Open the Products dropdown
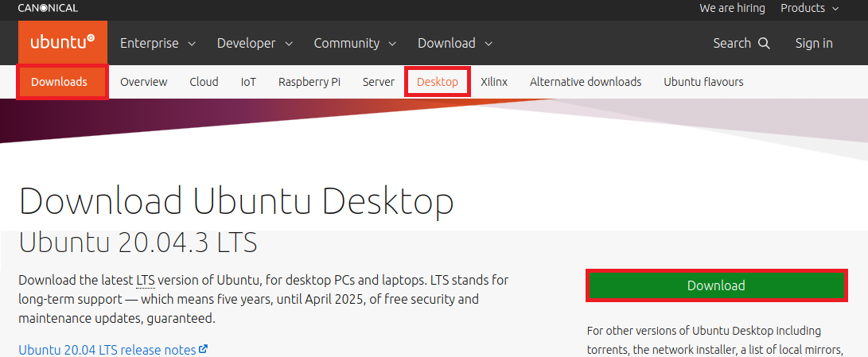This screenshot has height=357, width=868. tap(810, 8)
